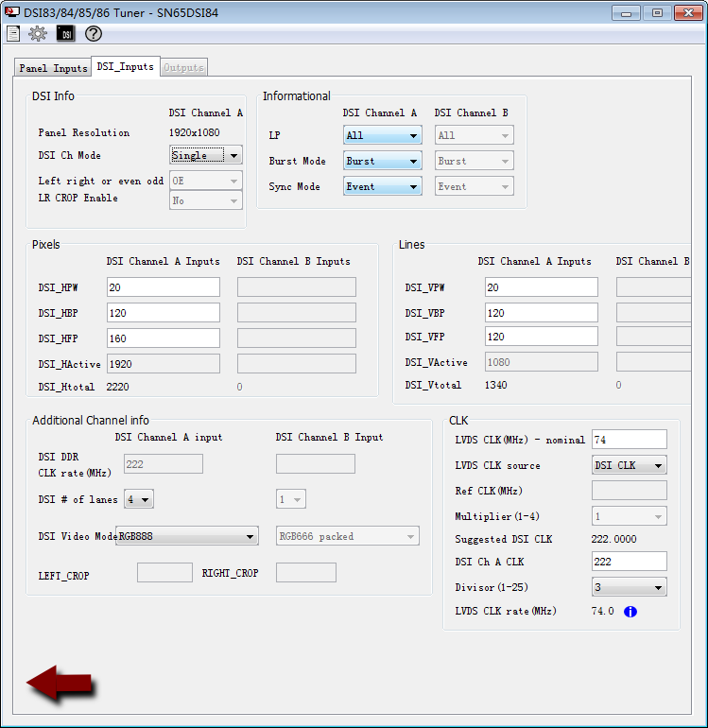Close the DSI Tuner window
The height and width of the screenshot is (728, 708).
688,13
